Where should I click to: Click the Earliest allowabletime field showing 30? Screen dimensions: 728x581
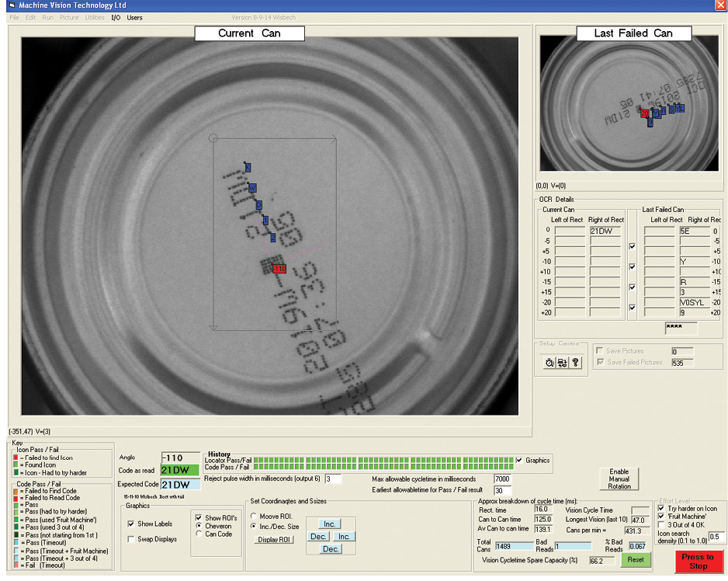point(503,490)
